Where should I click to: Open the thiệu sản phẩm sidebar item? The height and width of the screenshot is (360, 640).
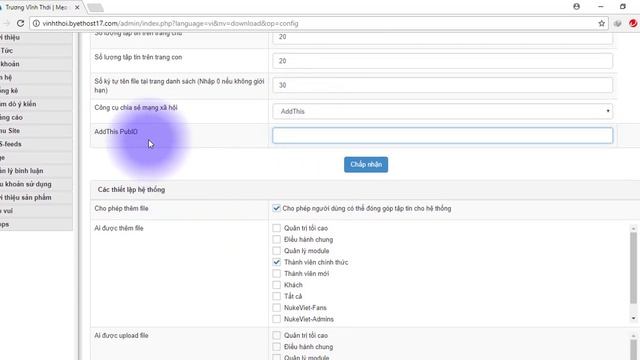pos(36,198)
